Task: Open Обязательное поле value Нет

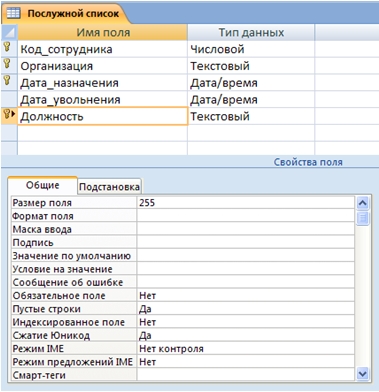Action: pos(246,296)
